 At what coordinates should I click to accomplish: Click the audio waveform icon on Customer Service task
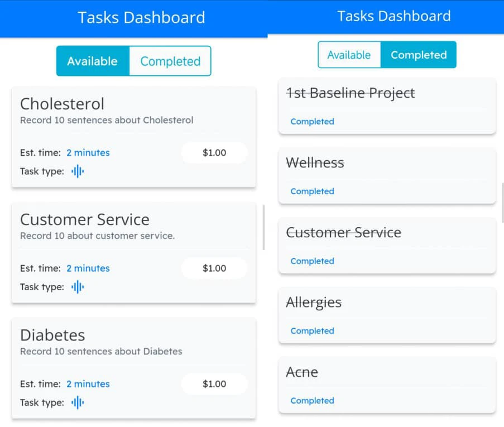[x=78, y=287]
